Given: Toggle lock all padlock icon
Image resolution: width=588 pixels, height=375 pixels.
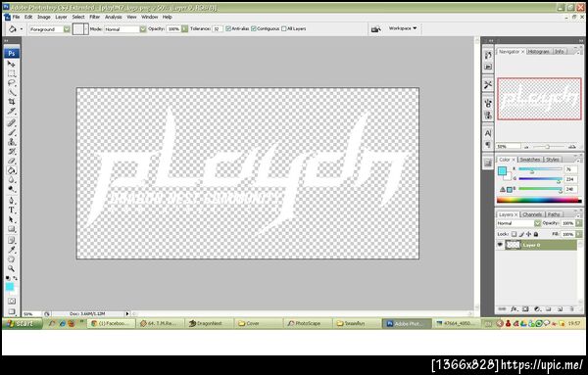Looking at the screenshot, I should [536, 234].
